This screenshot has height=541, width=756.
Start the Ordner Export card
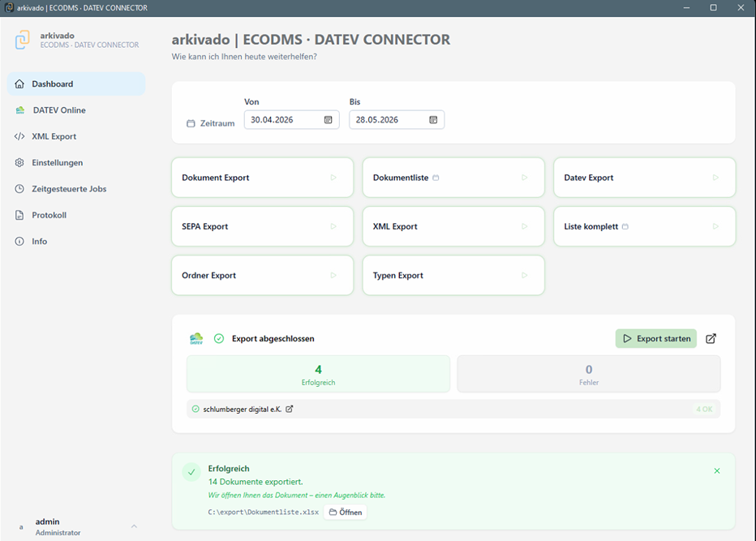(262, 275)
